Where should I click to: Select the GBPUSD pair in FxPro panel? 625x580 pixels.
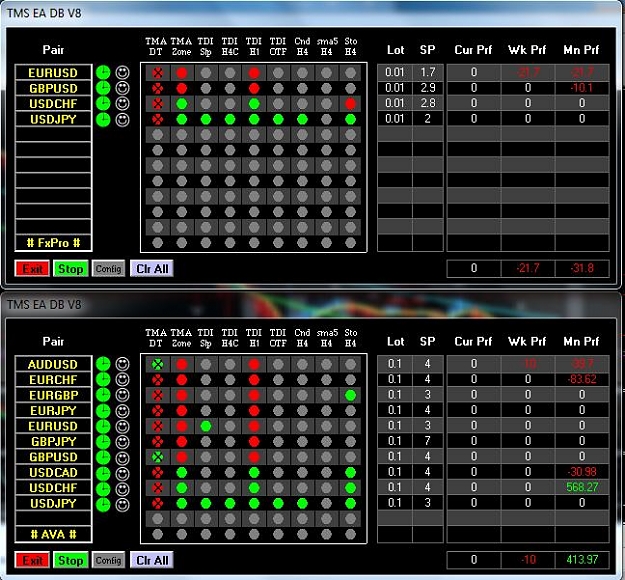point(53,88)
